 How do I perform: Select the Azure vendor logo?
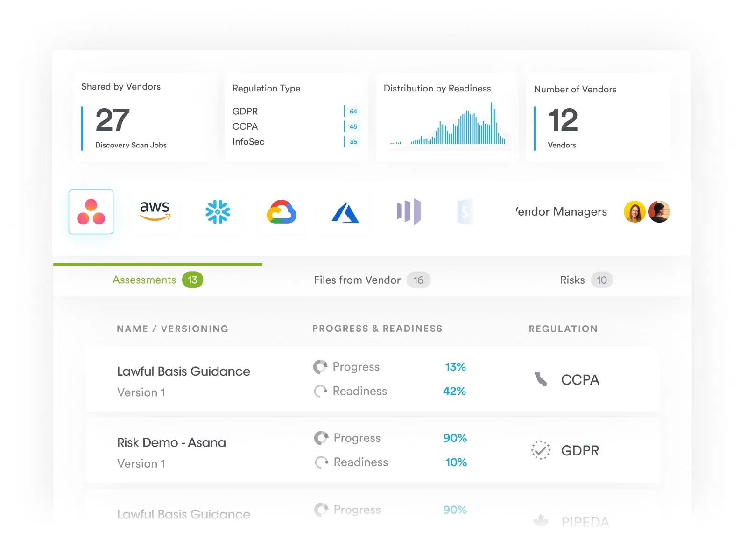[345, 213]
